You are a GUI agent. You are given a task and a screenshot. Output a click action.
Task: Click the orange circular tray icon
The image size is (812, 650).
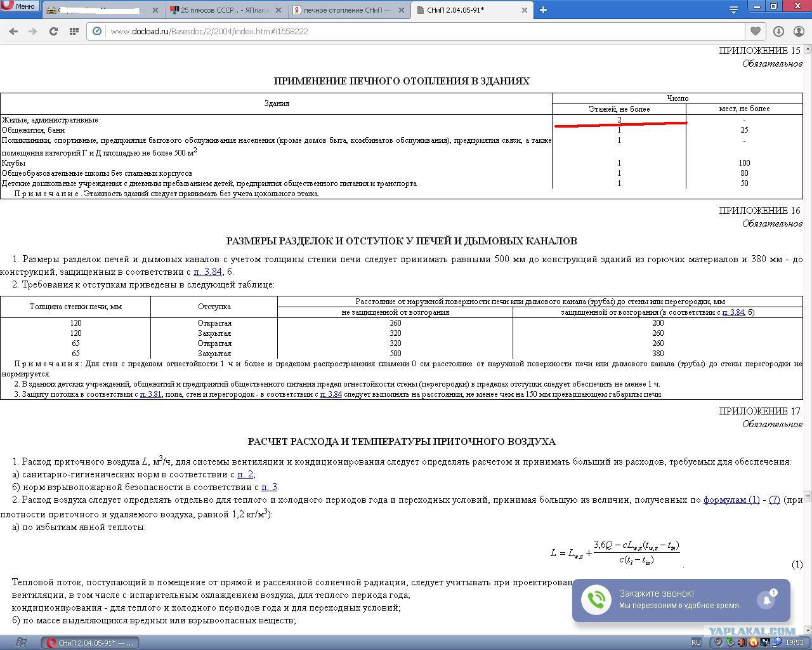(753, 642)
